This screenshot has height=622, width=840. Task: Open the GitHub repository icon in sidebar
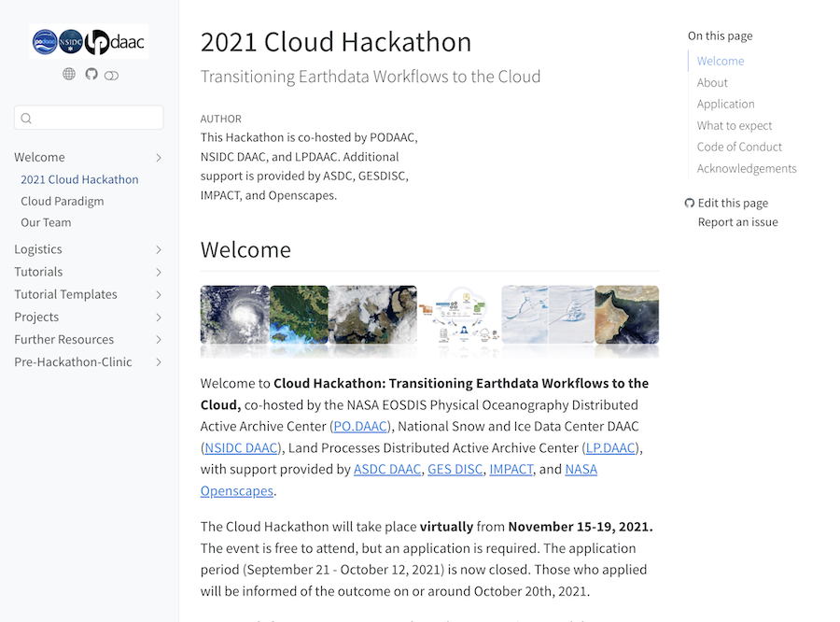pos(91,74)
